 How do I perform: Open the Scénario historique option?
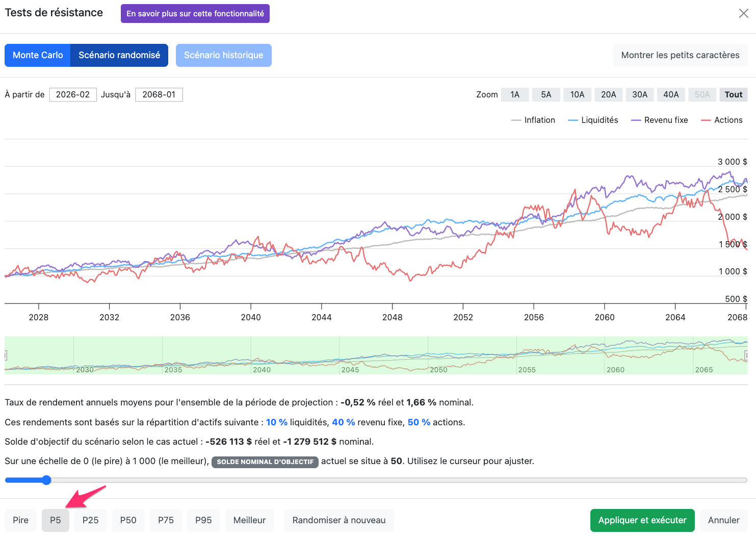[x=224, y=55]
